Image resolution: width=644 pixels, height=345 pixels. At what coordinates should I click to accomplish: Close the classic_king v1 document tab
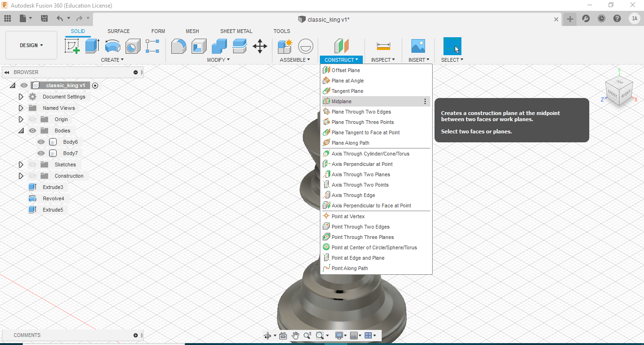[556, 19]
